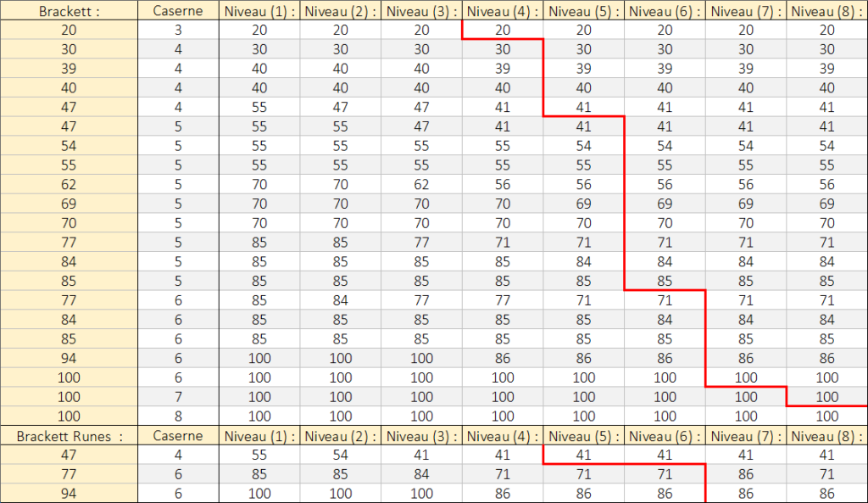This screenshot has width=868, height=503.
Task: Select the 69 cell in Niveau (5) column
Action: click(x=584, y=204)
